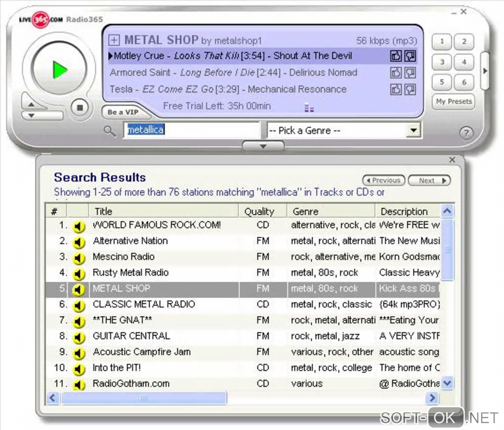Go to Next results page
The width and height of the screenshot is (504, 430).
point(430,180)
